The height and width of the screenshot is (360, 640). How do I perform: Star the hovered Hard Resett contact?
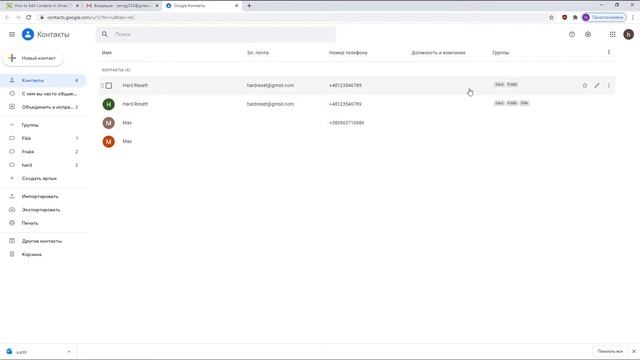(585, 85)
